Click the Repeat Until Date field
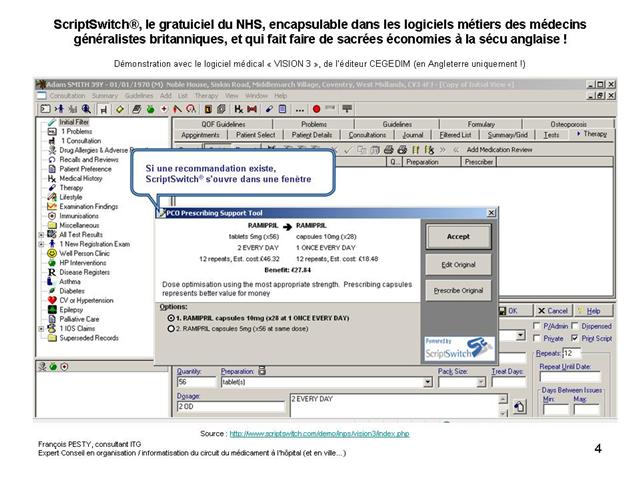 coord(570,377)
